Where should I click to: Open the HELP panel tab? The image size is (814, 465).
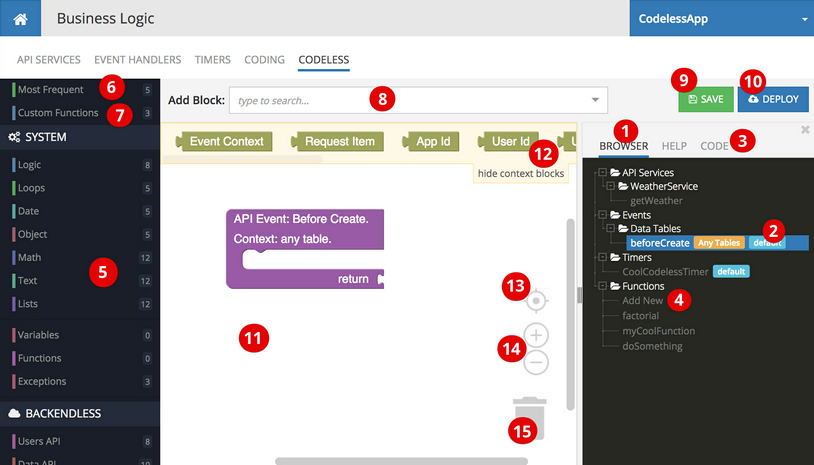pos(674,146)
